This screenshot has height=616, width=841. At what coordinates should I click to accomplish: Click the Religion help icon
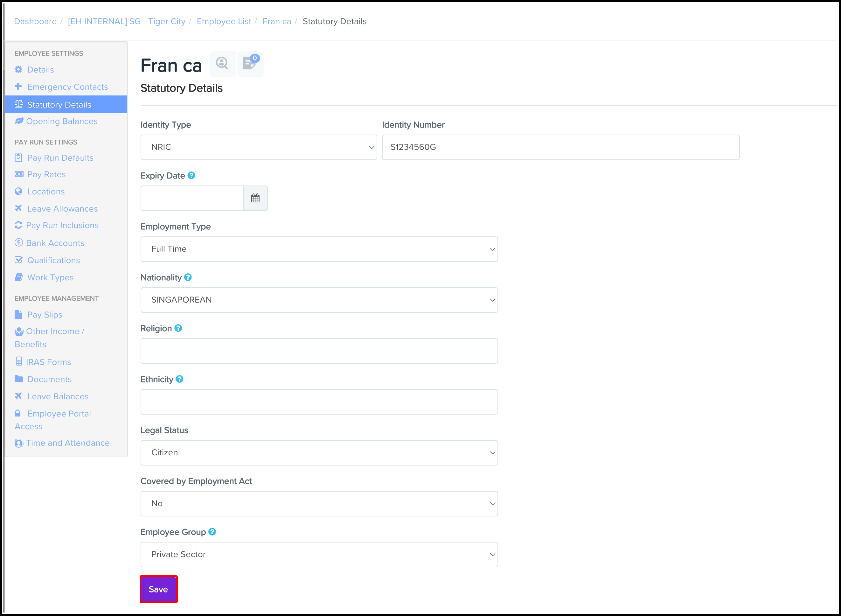pos(178,328)
